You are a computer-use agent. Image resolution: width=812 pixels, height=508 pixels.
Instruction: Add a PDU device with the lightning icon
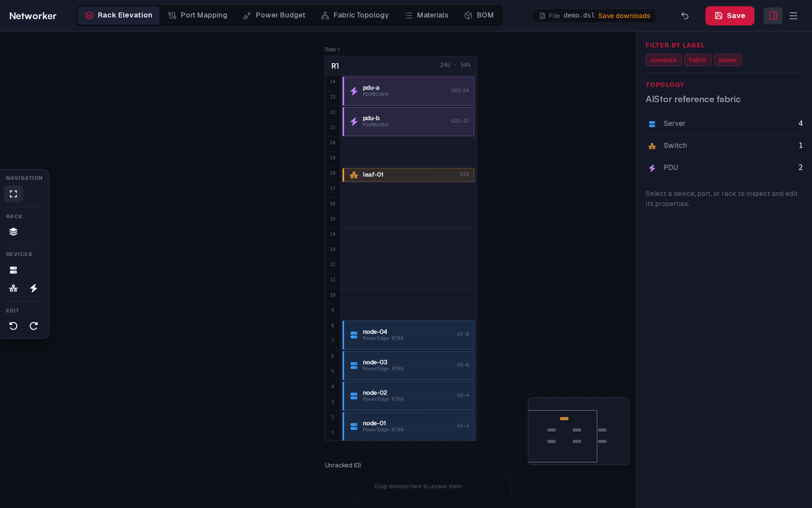point(34,288)
